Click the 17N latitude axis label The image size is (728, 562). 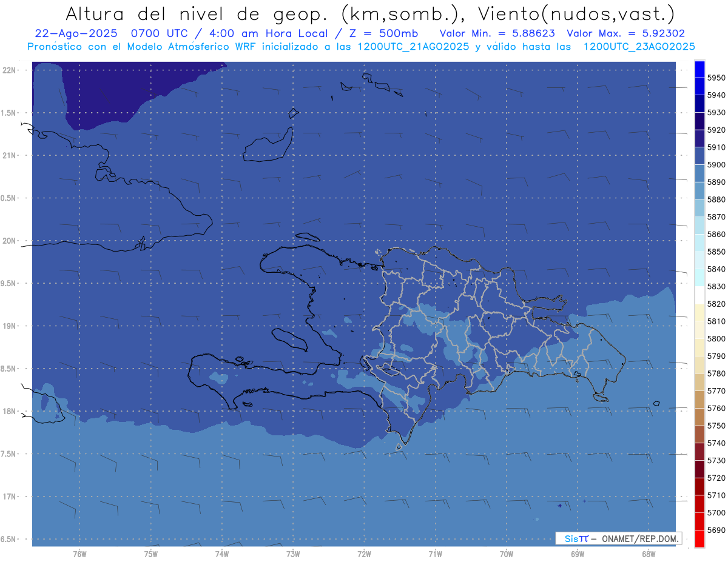[x=10, y=497]
